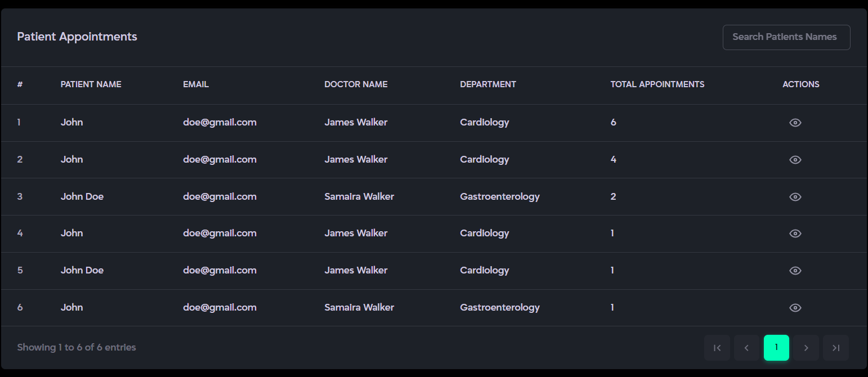Advance to next page chevron
868x377 pixels.
point(806,348)
